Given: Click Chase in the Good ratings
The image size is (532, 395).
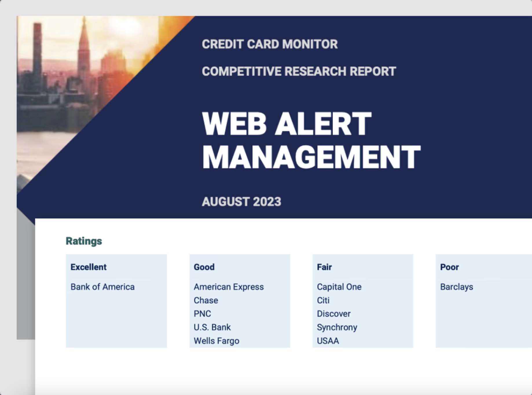Looking at the screenshot, I should pyautogui.click(x=206, y=300).
